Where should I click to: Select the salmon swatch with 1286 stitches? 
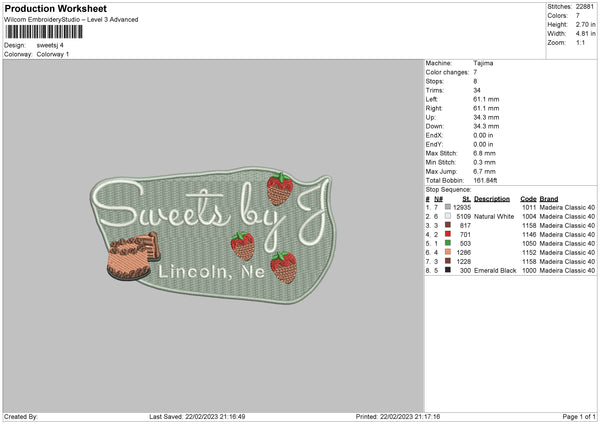(x=448, y=252)
